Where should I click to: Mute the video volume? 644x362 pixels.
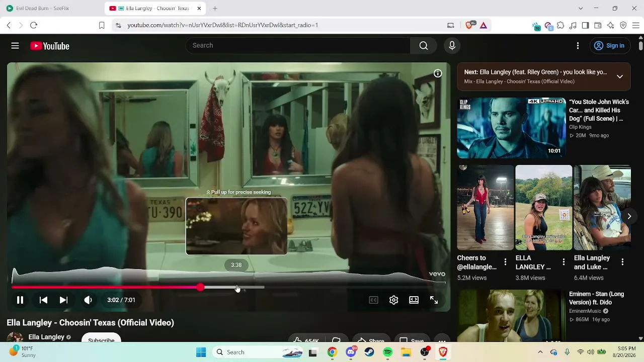coord(88,300)
